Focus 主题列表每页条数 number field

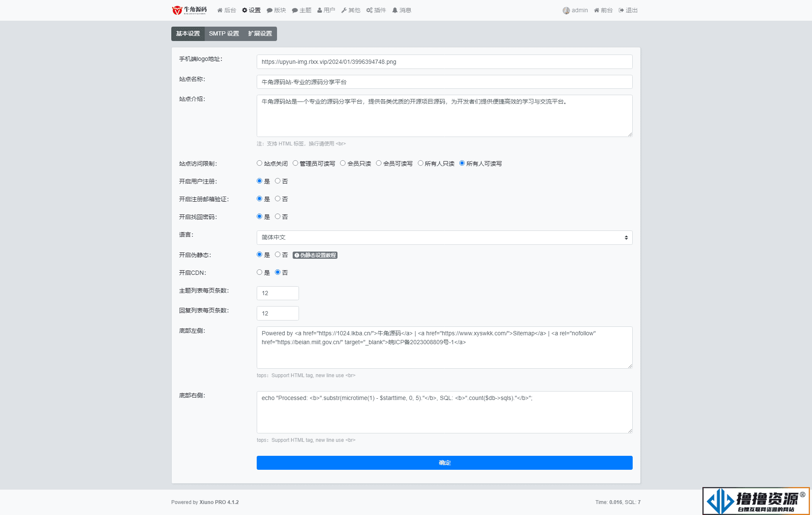[278, 293]
